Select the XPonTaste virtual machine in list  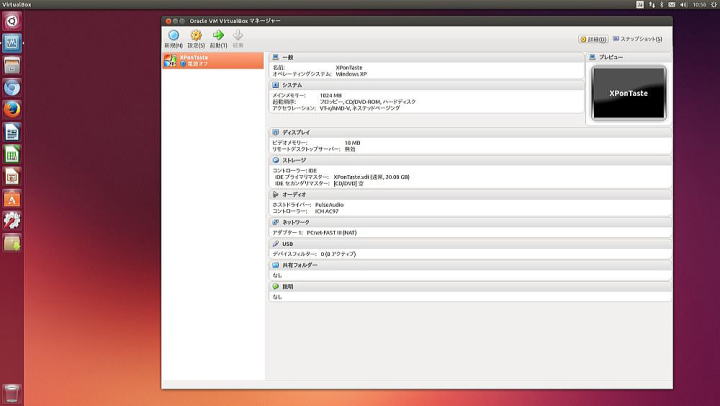pyautogui.click(x=214, y=61)
